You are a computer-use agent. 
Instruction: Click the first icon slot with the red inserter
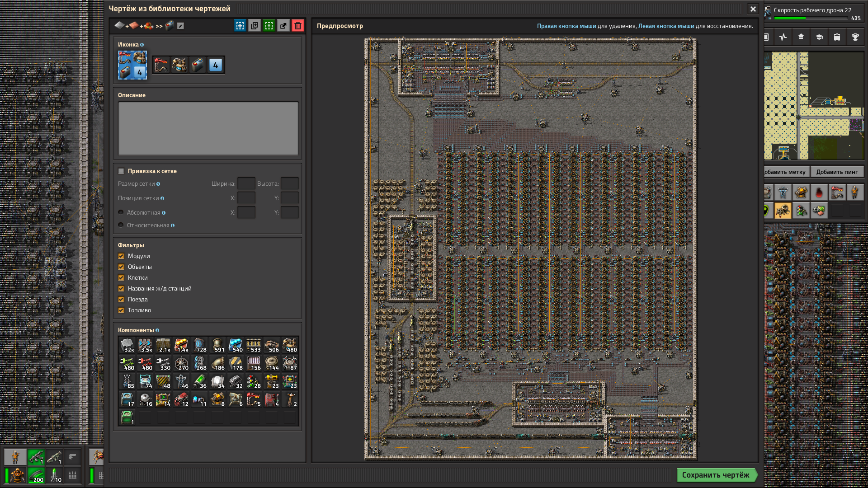pyautogui.click(x=161, y=65)
